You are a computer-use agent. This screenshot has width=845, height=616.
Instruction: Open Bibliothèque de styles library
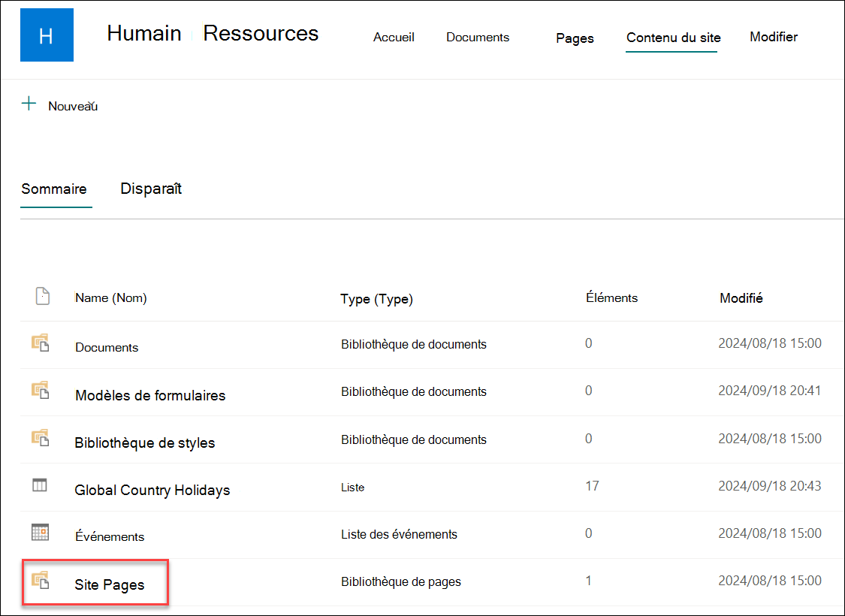coord(145,442)
